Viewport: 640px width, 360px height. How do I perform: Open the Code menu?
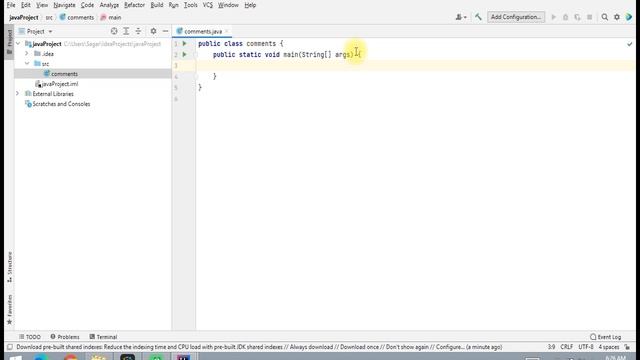coord(87,5)
